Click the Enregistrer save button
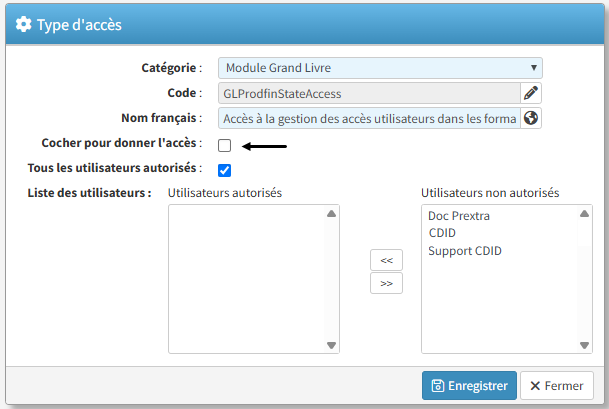609x409 pixels. pos(469,386)
